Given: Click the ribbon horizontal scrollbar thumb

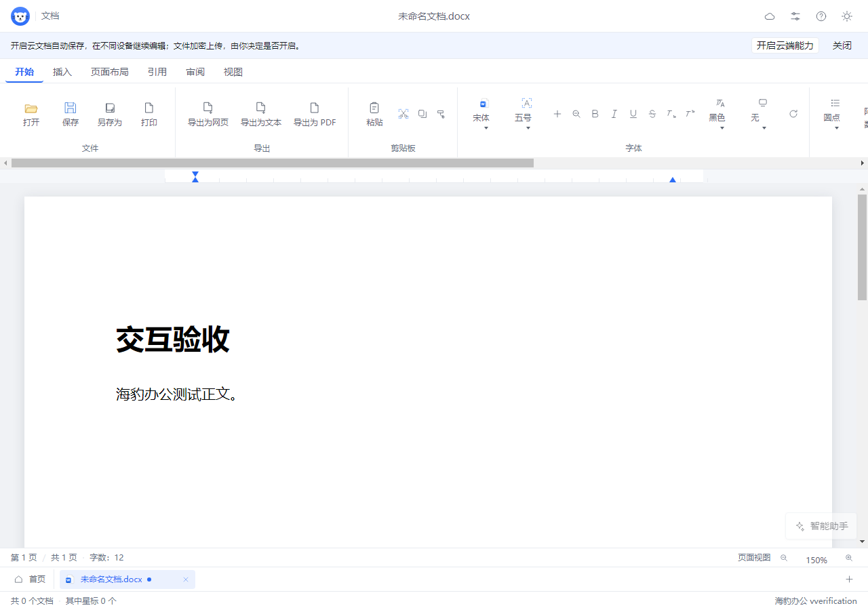Looking at the screenshot, I should (x=273, y=163).
